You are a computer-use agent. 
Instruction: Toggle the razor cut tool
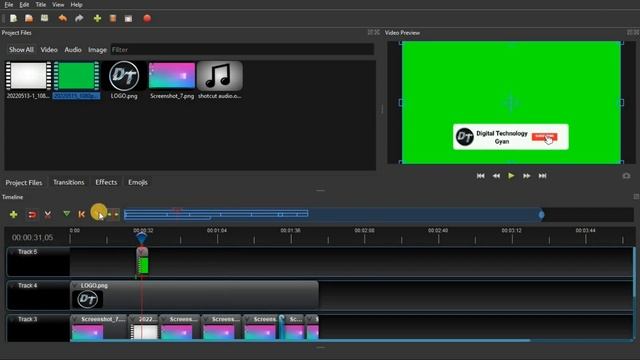(48, 214)
